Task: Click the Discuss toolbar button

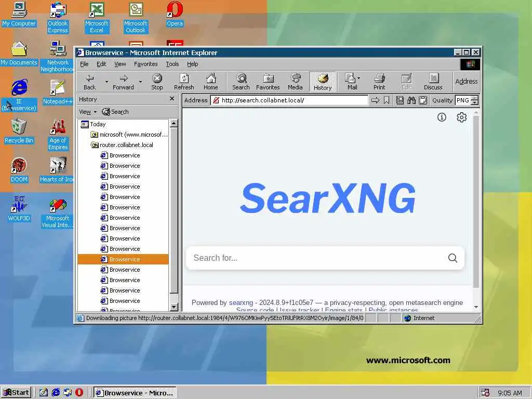Action: pos(433,82)
